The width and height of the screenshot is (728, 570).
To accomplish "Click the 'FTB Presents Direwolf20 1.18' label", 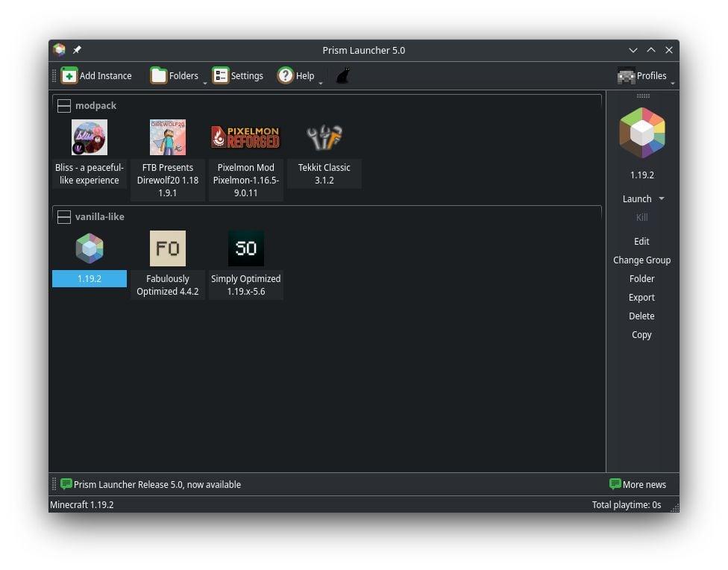I will (x=168, y=181).
